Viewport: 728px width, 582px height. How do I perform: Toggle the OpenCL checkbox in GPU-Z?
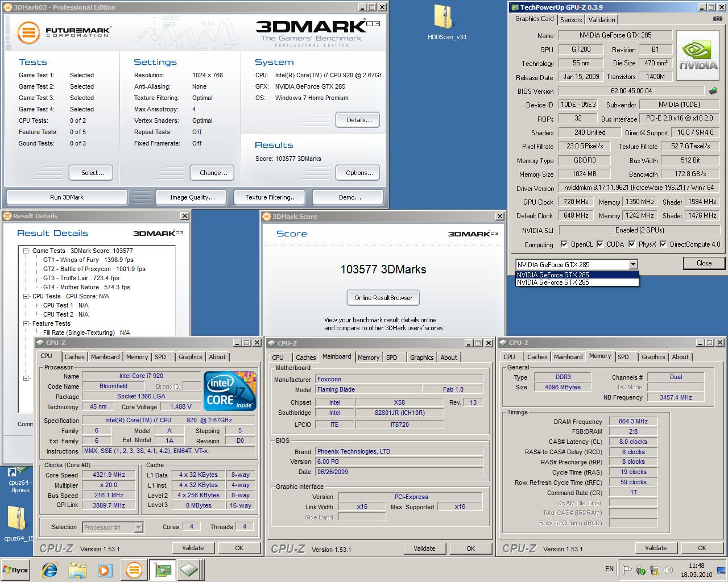[x=564, y=244]
